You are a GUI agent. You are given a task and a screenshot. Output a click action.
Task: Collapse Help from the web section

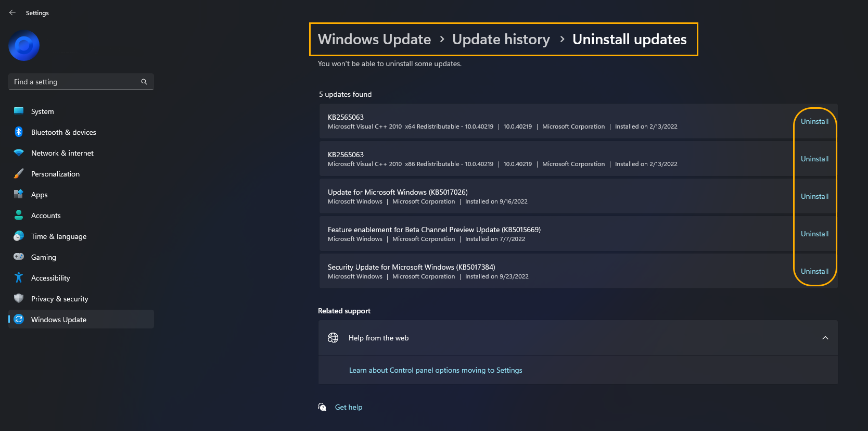(x=825, y=338)
